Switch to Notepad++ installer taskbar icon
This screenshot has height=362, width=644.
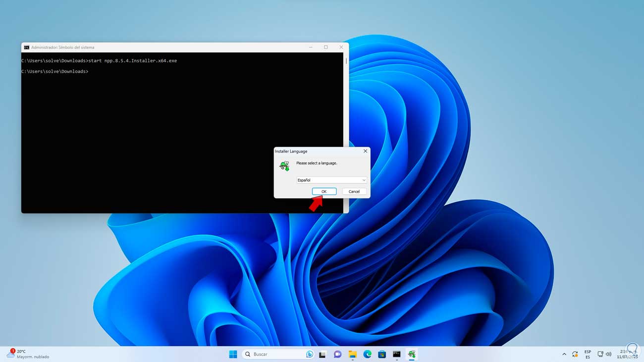pyautogui.click(x=412, y=354)
